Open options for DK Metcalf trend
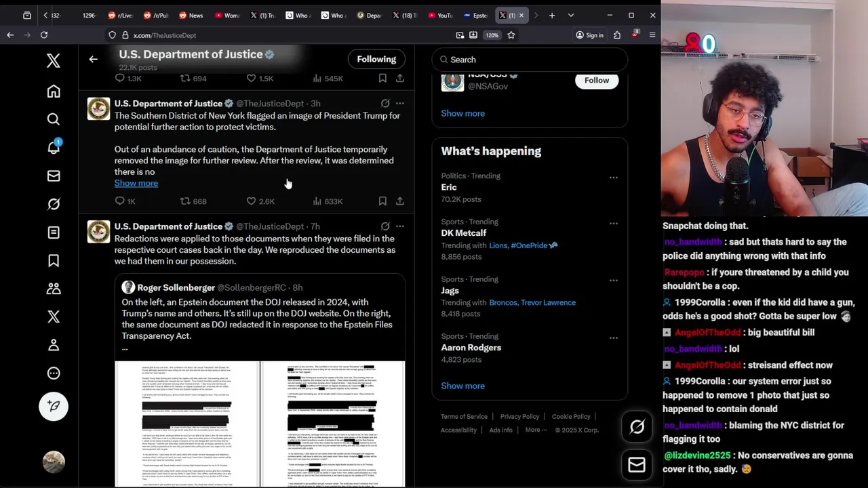 tap(613, 224)
